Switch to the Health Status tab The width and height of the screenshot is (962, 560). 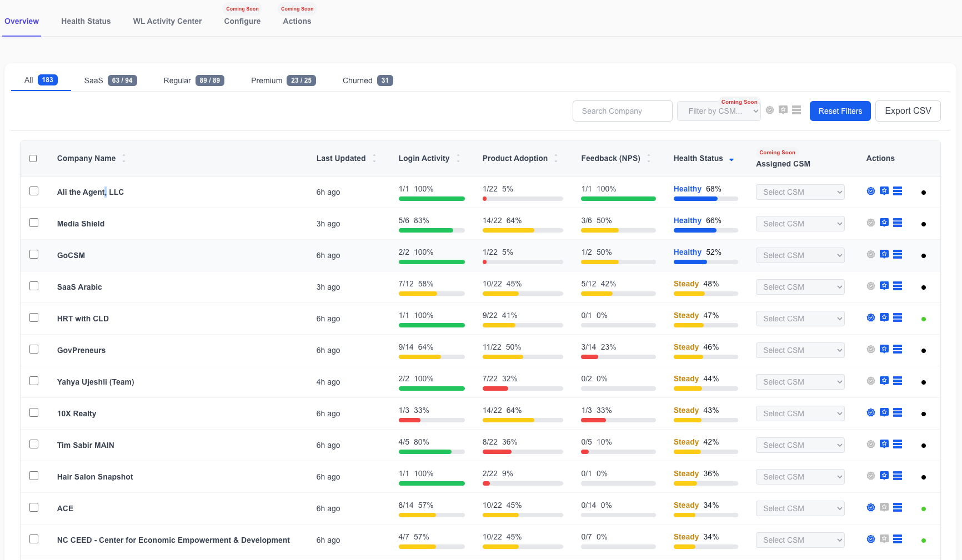(x=86, y=21)
